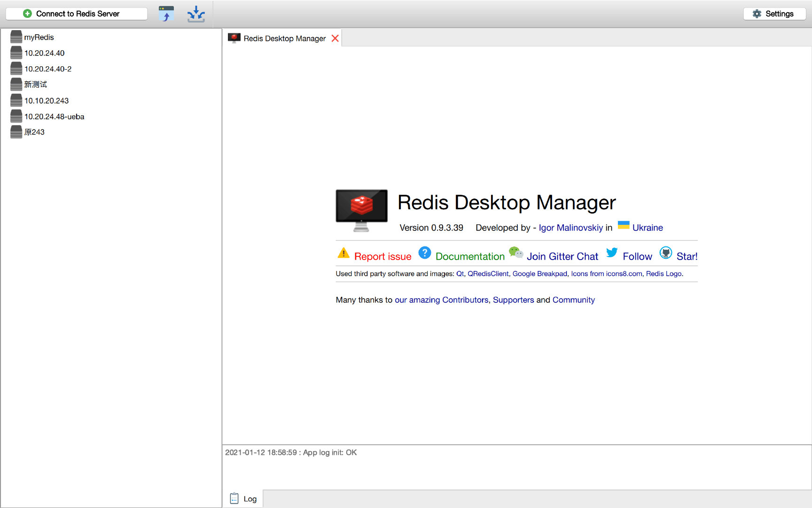Select the 10.10.20.243 connection
The height and width of the screenshot is (508, 812).
(x=47, y=101)
